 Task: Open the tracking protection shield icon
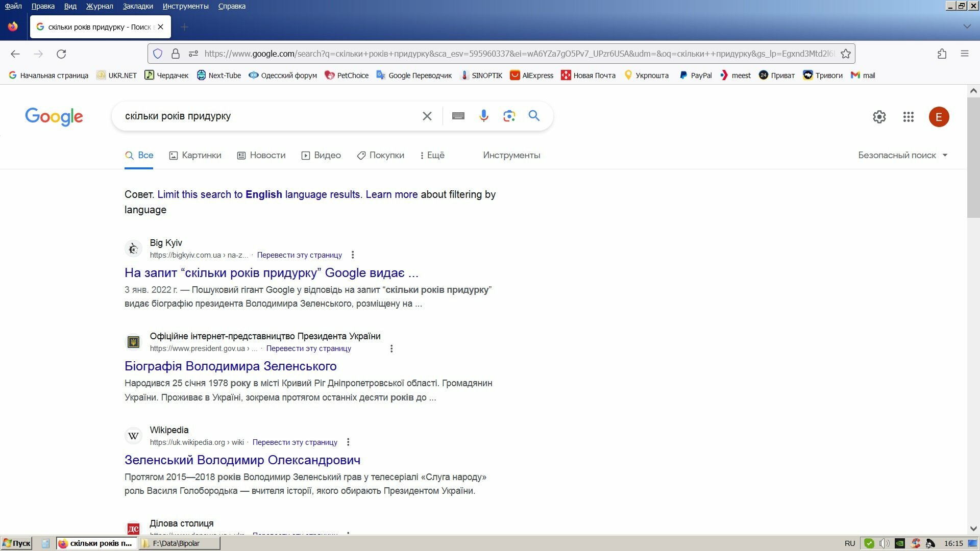(x=158, y=54)
